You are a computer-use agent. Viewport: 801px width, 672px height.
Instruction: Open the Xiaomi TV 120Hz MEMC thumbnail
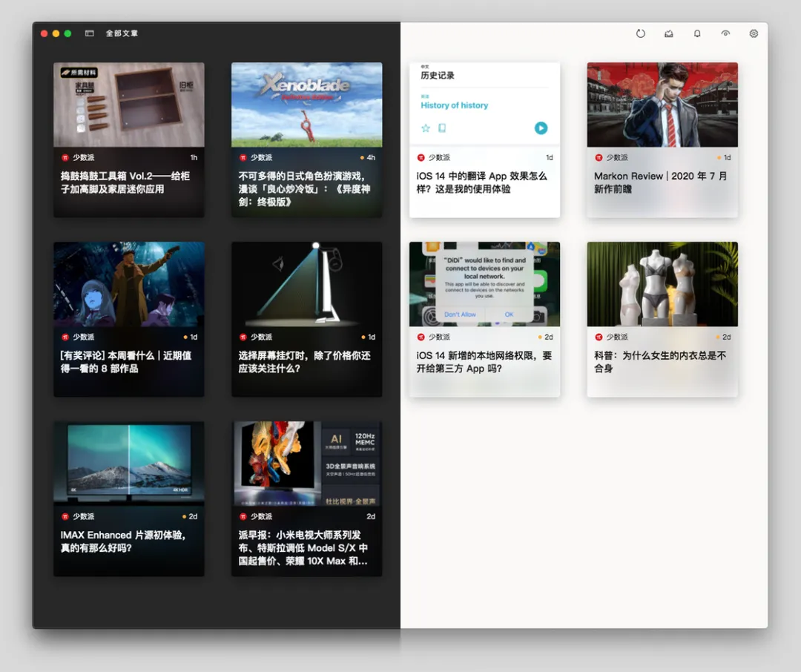point(306,464)
